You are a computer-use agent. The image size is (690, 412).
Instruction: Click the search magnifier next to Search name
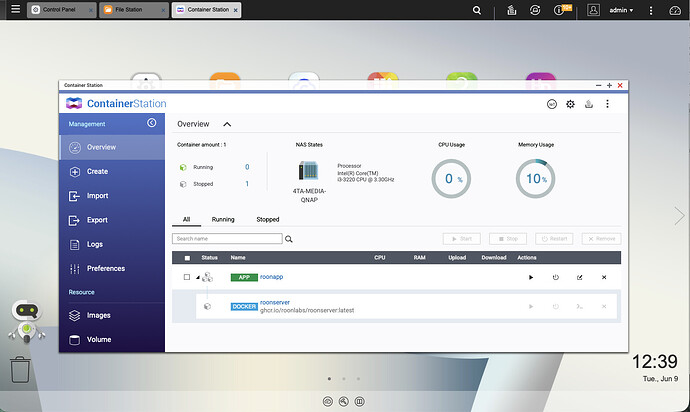(x=289, y=239)
